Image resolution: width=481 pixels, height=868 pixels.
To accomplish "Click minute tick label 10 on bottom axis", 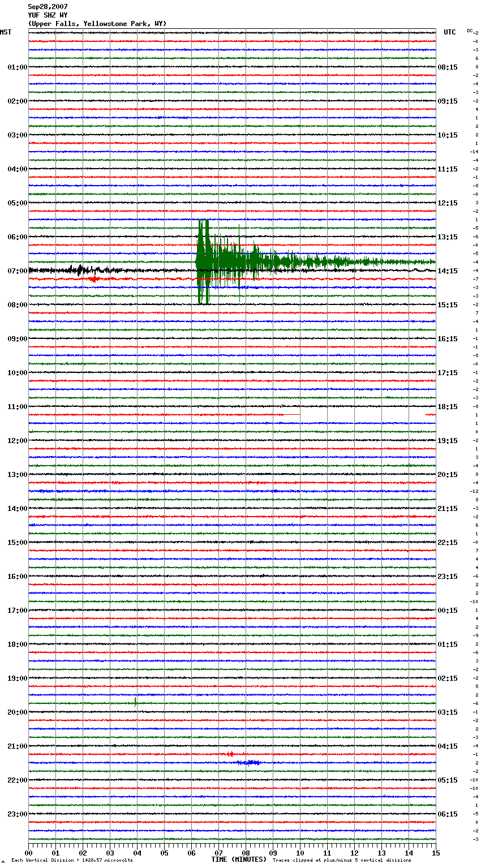I will tap(300, 853).
